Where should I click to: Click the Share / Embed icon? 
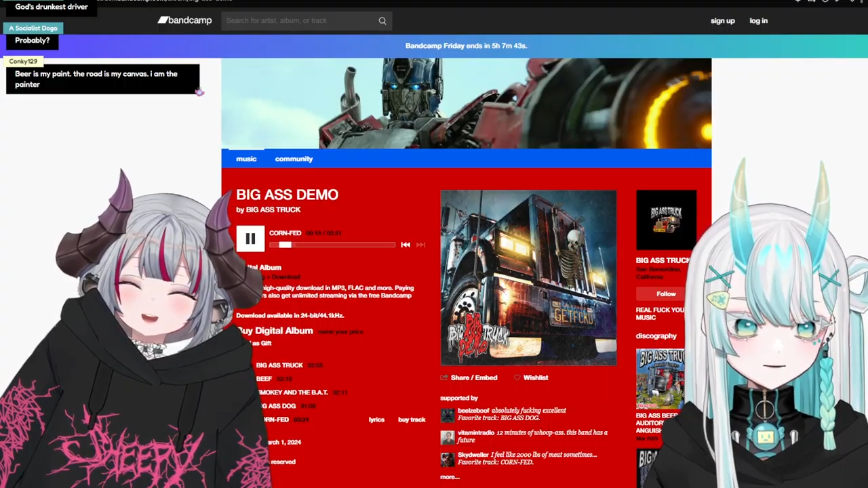(444, 378)
